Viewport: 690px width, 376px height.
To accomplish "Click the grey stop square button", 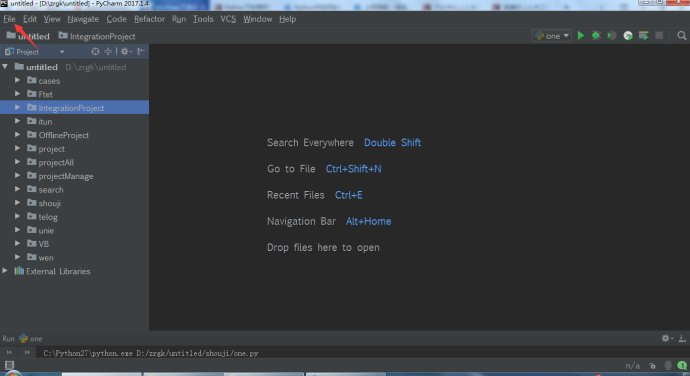I will pos(659,36).
